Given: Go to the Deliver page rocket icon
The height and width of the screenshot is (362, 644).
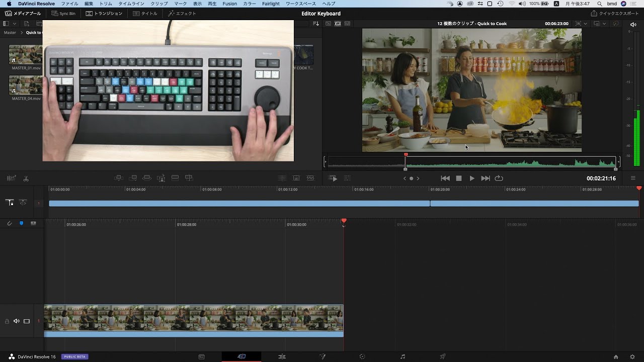Looking at the screenshot, I should (443, 356).
